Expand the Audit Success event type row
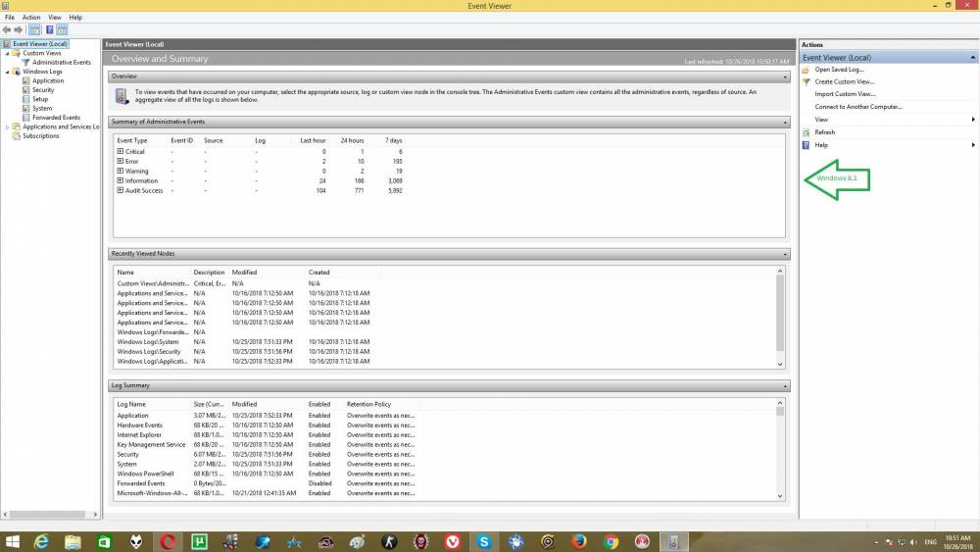The height and width of the screenshot is (552, 980). 120,190
